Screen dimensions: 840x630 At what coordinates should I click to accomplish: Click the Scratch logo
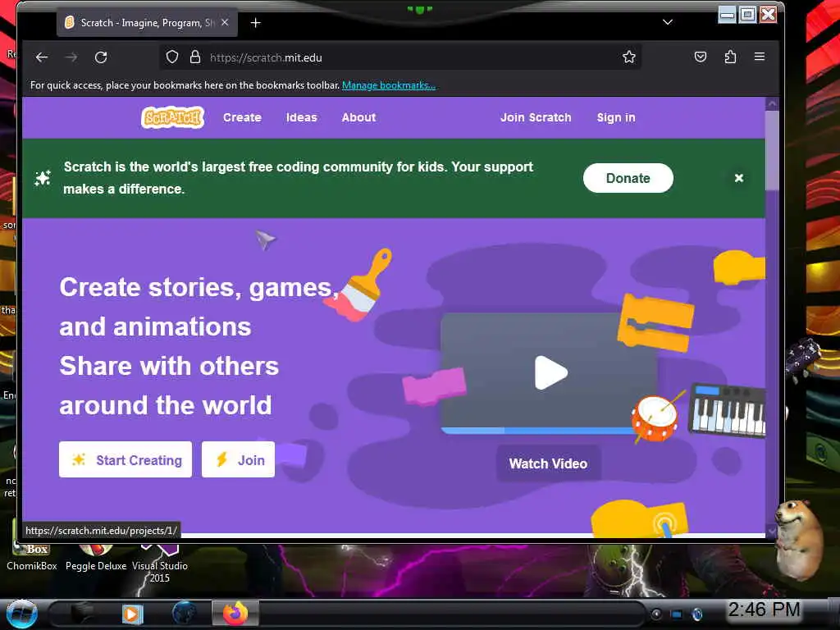click(172, 117)
